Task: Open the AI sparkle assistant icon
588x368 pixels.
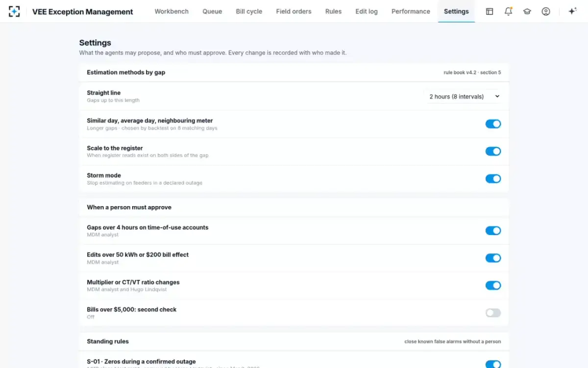Action: point(572,11)
